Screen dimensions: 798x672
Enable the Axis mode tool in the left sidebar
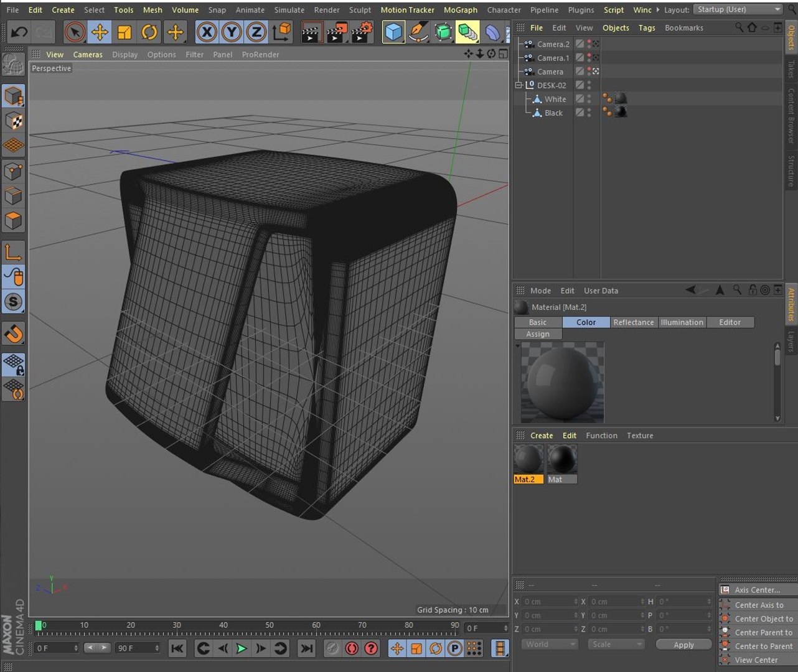(x=13, y=252)
